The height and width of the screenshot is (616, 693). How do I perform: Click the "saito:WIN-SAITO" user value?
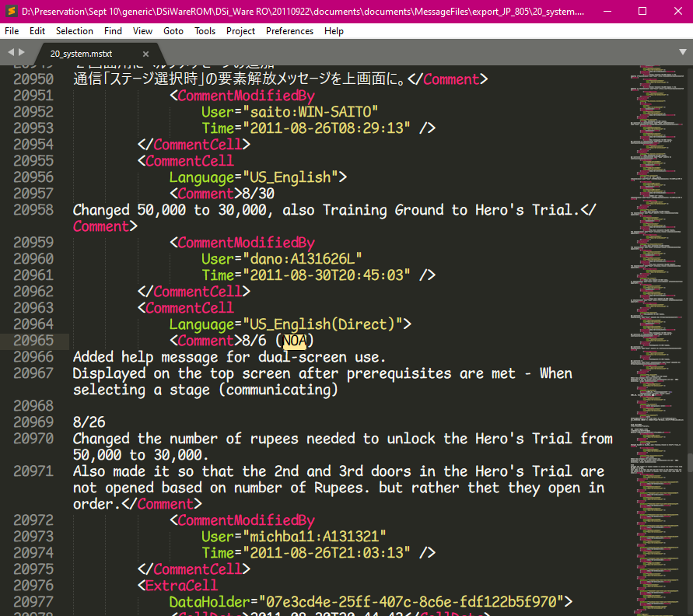(x=310, y=112)
